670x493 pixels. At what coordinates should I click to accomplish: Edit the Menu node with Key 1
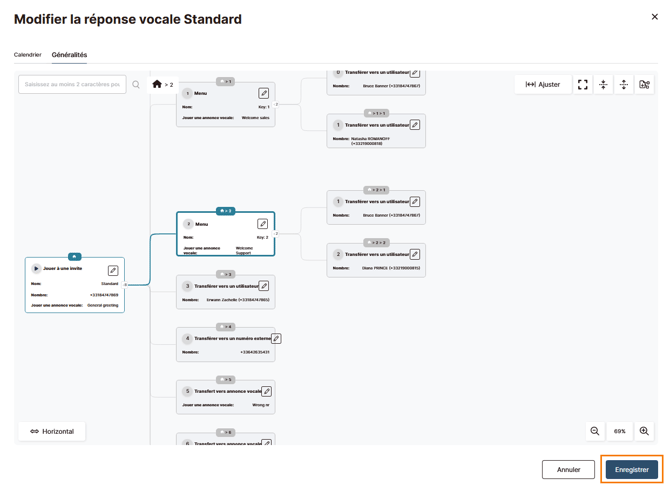264,93
